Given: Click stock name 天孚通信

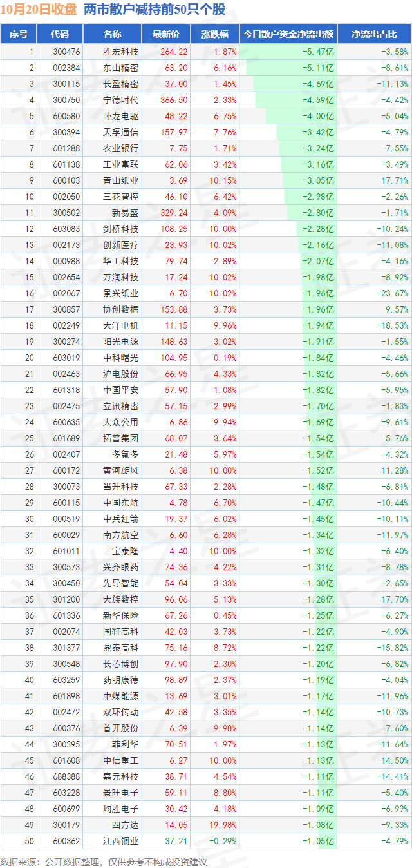Looking at the screenshot, I should pyautogui.click(x=120, y=132).
